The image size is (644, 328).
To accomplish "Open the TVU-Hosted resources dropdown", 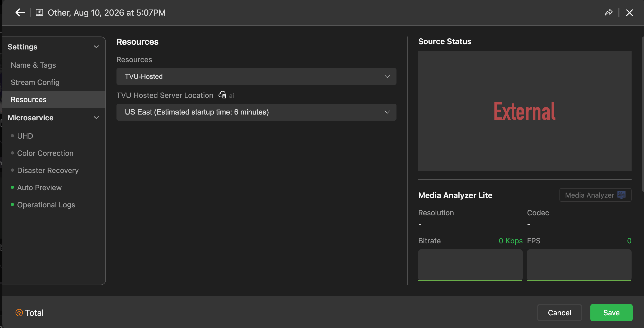I will tap(256, 76).
